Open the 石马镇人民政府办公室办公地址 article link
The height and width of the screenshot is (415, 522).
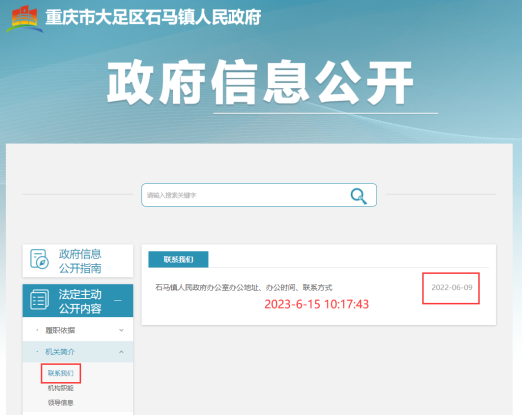point(244,287)
